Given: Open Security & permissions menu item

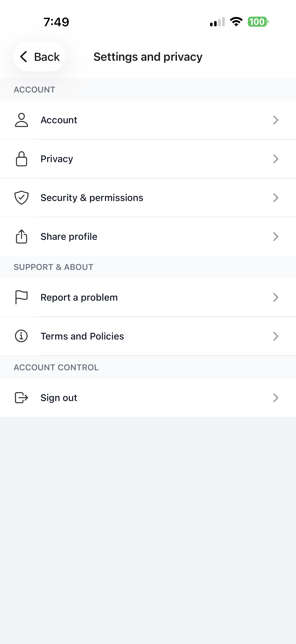Looking at the screenshot, I should 92,198.
